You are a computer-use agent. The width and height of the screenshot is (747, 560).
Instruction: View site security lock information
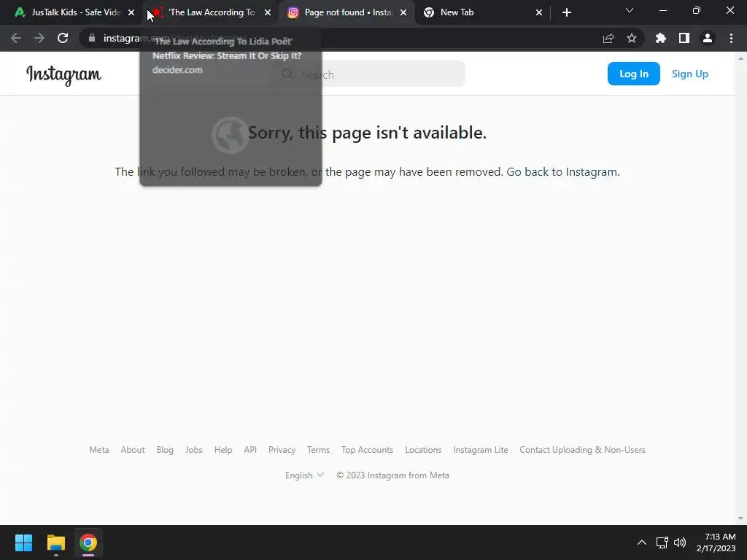(92, 38)
